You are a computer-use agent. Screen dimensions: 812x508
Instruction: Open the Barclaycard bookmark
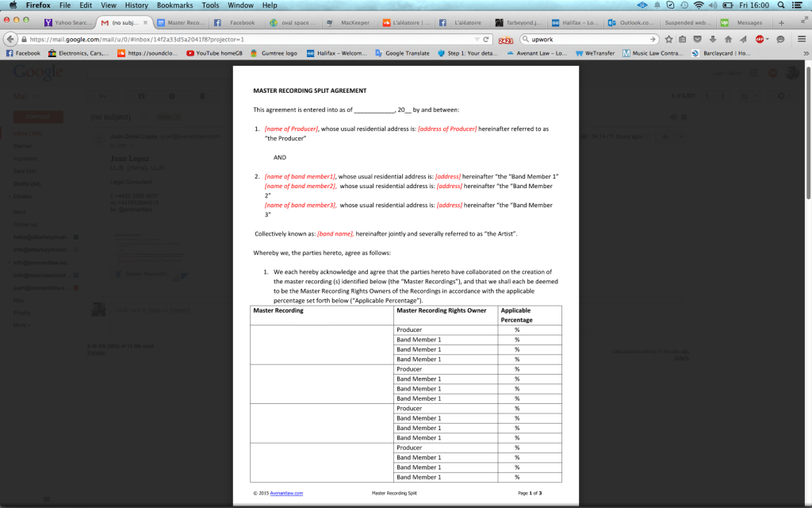tap(721, 53)
